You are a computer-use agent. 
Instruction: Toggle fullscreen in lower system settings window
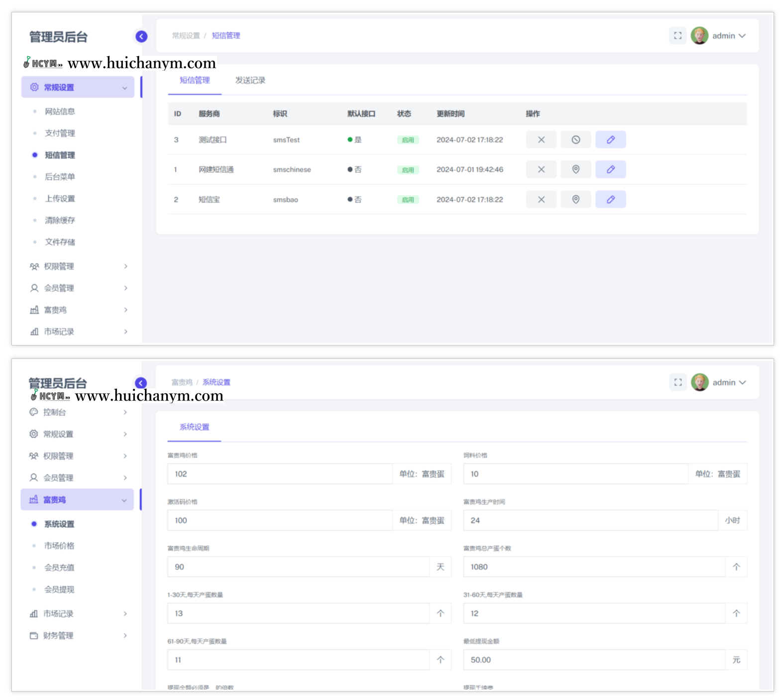coord(678,382)
